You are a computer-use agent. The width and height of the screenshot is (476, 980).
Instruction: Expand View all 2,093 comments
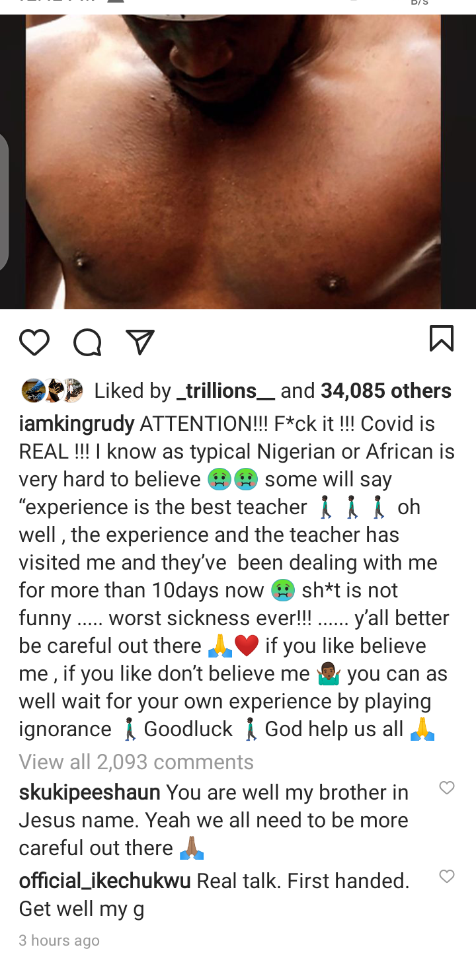pos(136,762)
